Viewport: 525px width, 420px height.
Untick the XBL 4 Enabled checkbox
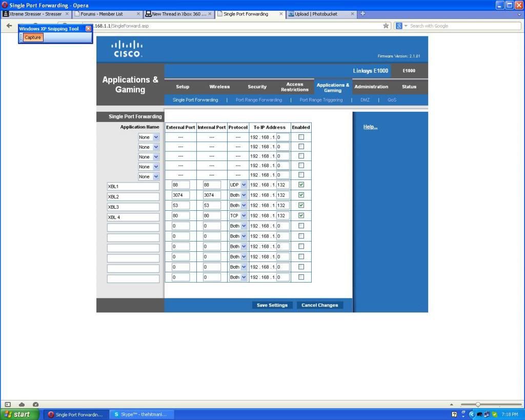pyautogui.click(x=301, y=215)
